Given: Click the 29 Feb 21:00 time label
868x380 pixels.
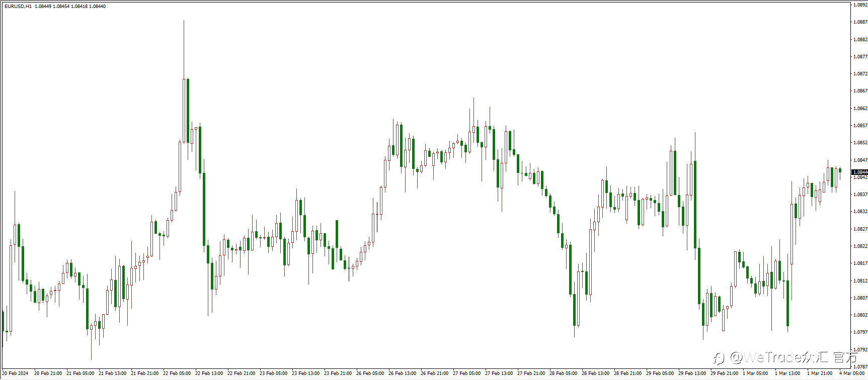Looking at the screenshot, I should click(x=724, y=373).
